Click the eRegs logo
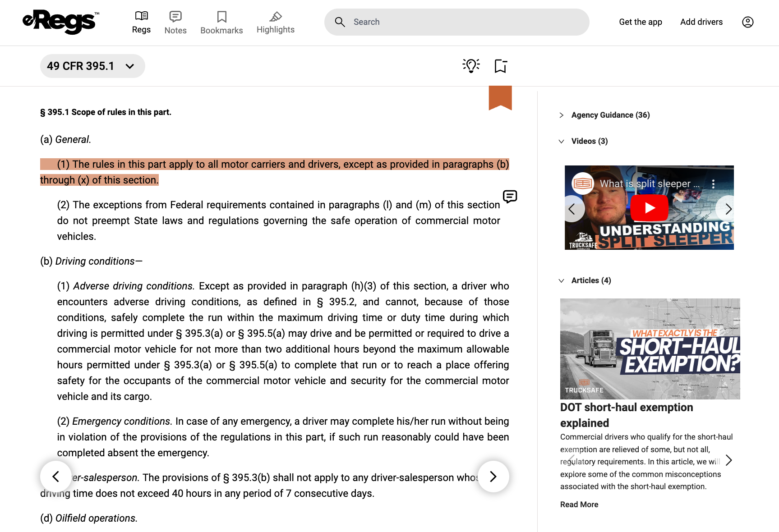779x532 pixels. click(61, 22)
